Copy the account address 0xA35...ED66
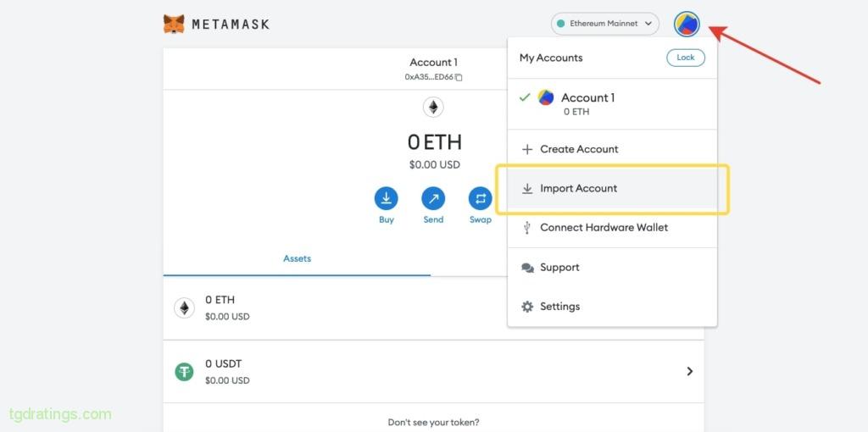 434,77
